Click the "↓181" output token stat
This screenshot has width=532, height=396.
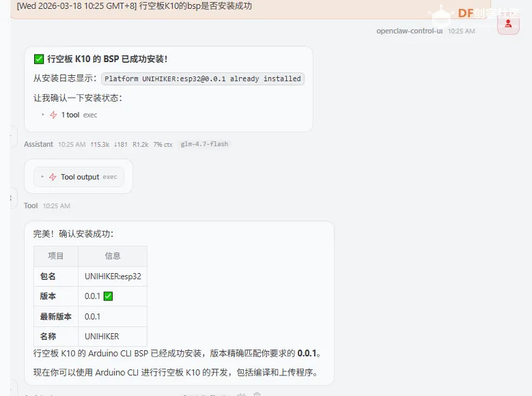[x=121, y=145]
